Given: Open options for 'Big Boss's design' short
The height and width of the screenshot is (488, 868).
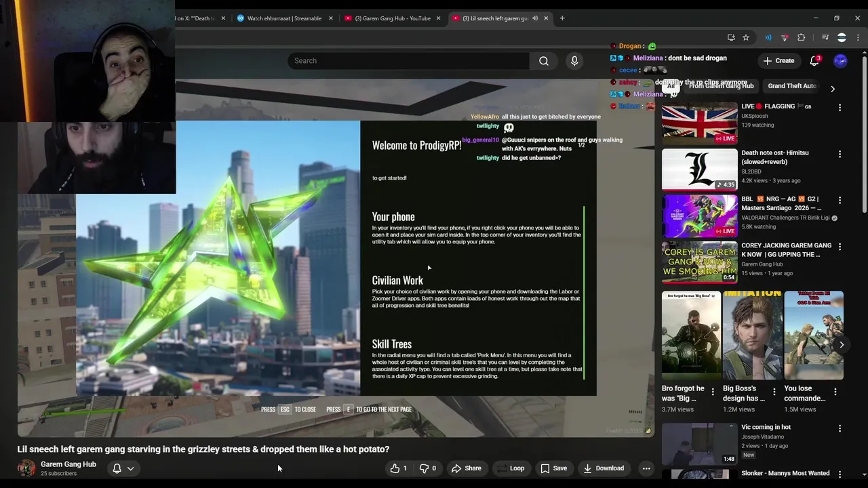Looking at the screenshot, I should (x=774, y=392).
